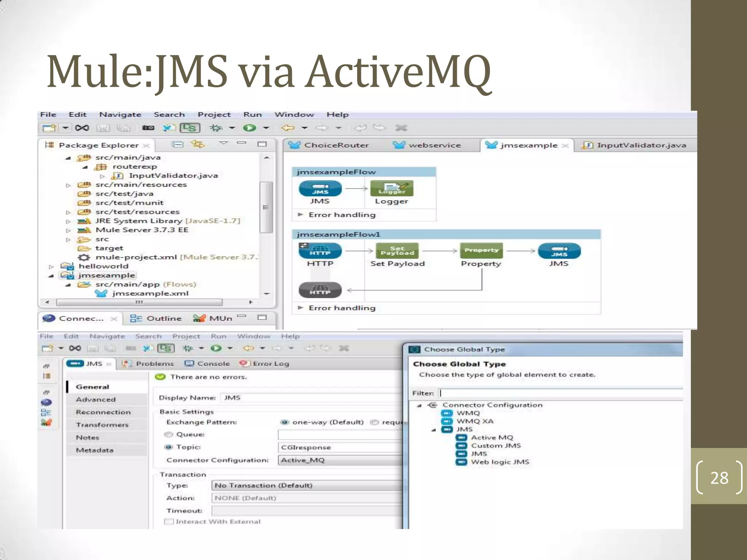This screenshot has height=560, width=747.
Task: Select the grey HTTP response element
Action: pos(320,290)
